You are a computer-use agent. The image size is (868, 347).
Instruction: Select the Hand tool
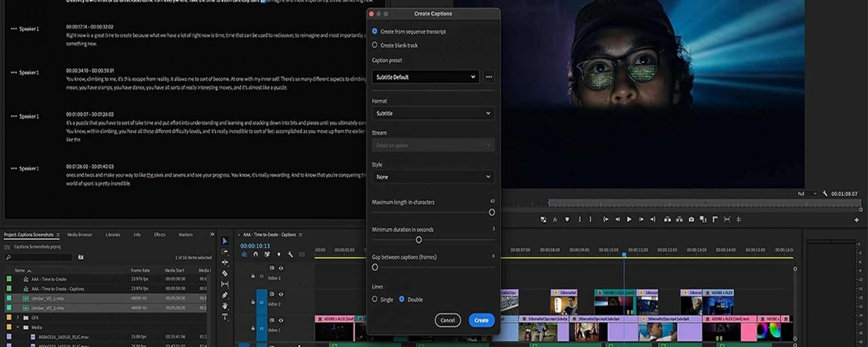[225, 306]
